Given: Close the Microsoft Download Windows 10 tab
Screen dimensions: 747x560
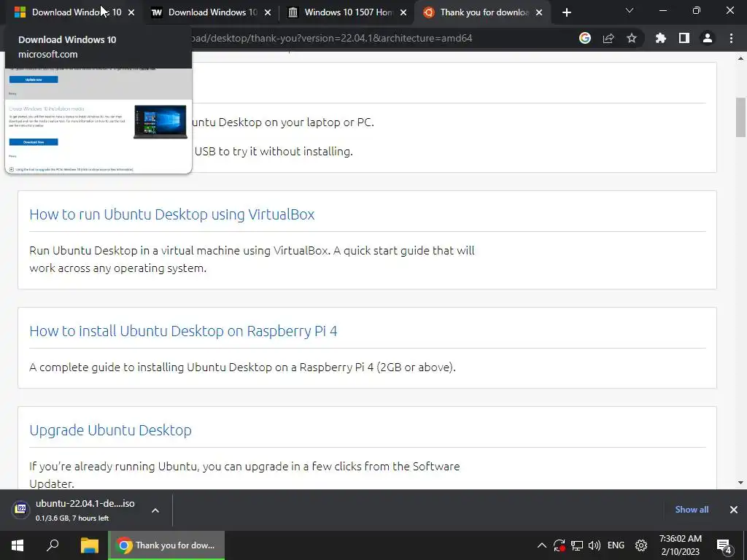Looking at the screenshot, I should 131,12.
